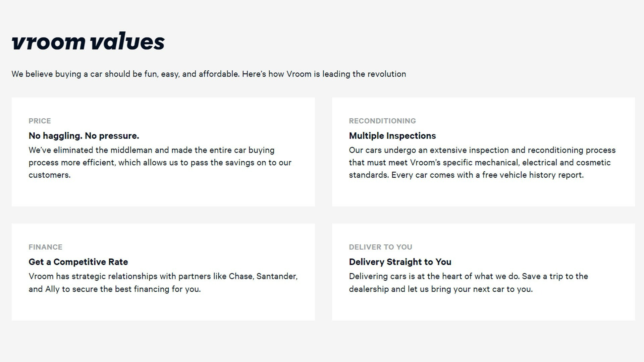Select the PRICE category label
Viewport: 644px width, 362px height.
pos(40,121)
